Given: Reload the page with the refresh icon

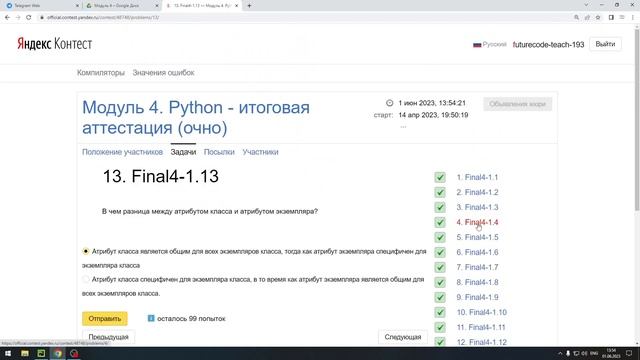Looking at the screenshot, I should [x=29, y=18].
